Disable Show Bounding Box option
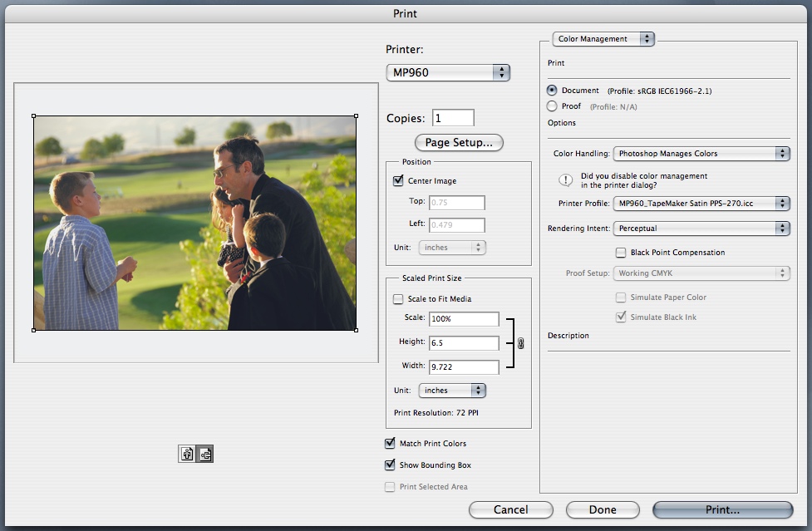Viewport: 812px width, 531px height. tap(390, 465)
